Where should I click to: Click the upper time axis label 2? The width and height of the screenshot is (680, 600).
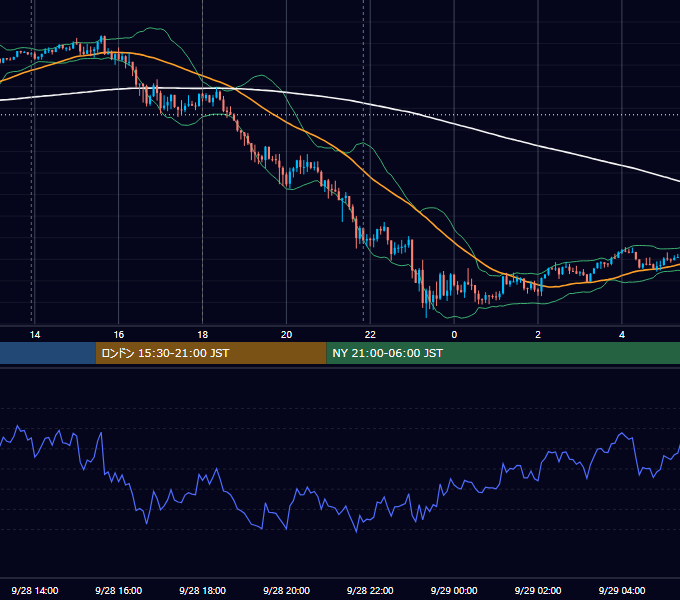(x=538, y=335)
